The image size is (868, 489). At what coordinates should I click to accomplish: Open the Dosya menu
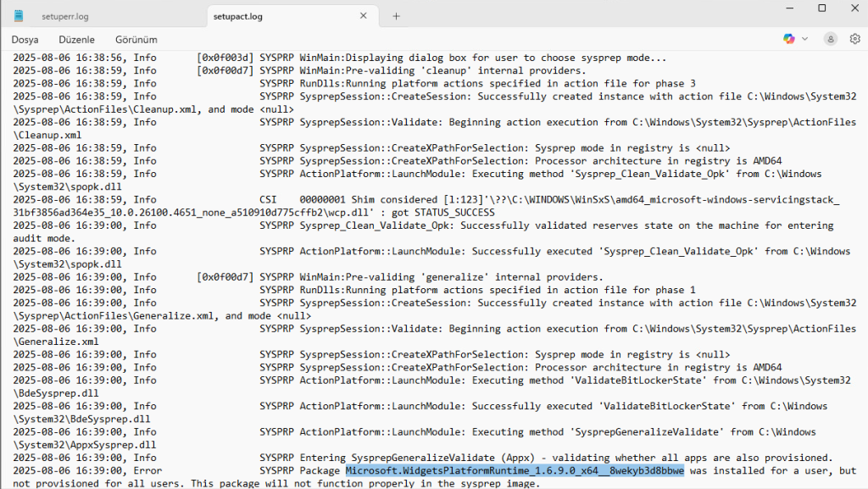pyautogui.click(x=25, y=39)
